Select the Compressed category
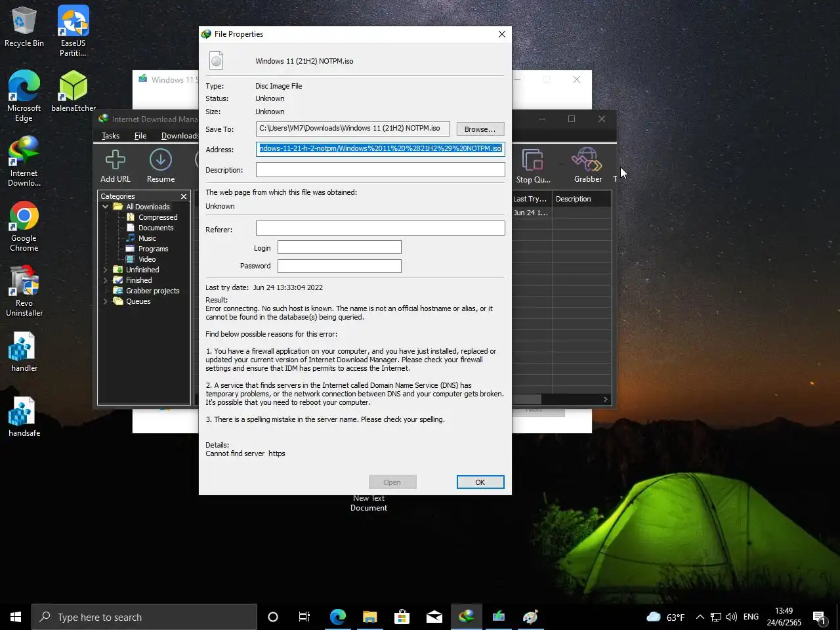The height and width of the screenshot is (630, 840). click(157, 217)
